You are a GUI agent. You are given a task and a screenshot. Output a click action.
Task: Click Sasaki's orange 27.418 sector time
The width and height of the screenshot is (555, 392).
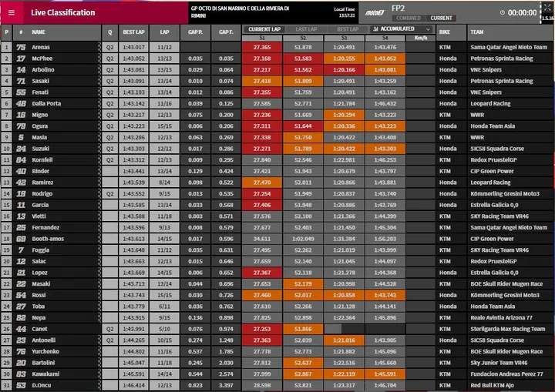[x=262, y=81]
